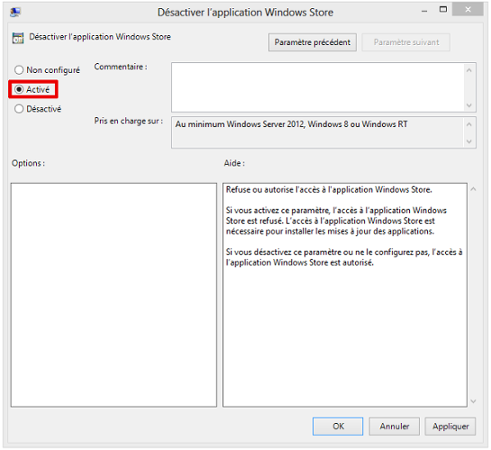491x450 pixels.
Task: Click the Pris en charge scroll down arrow
Action: click(x=469, y=141)
